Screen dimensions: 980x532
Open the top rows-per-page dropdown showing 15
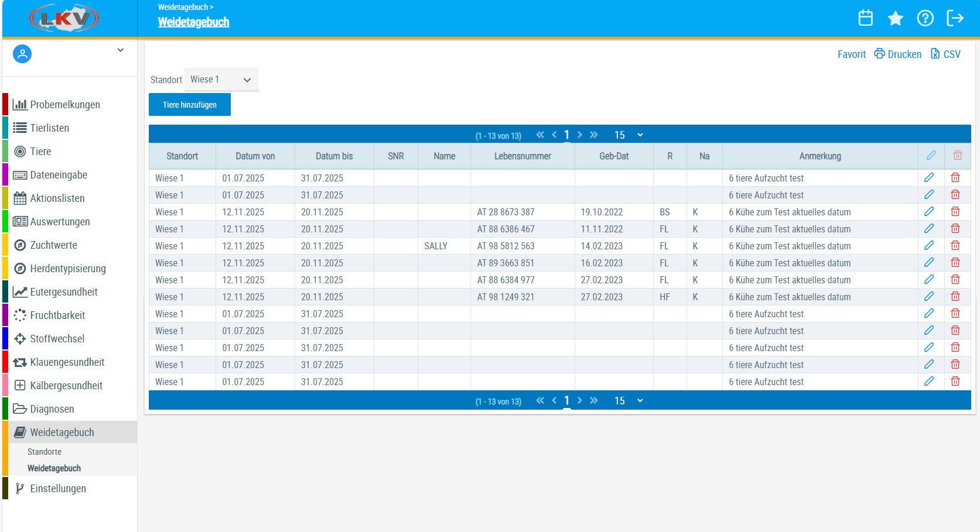[x=629, y=135]
